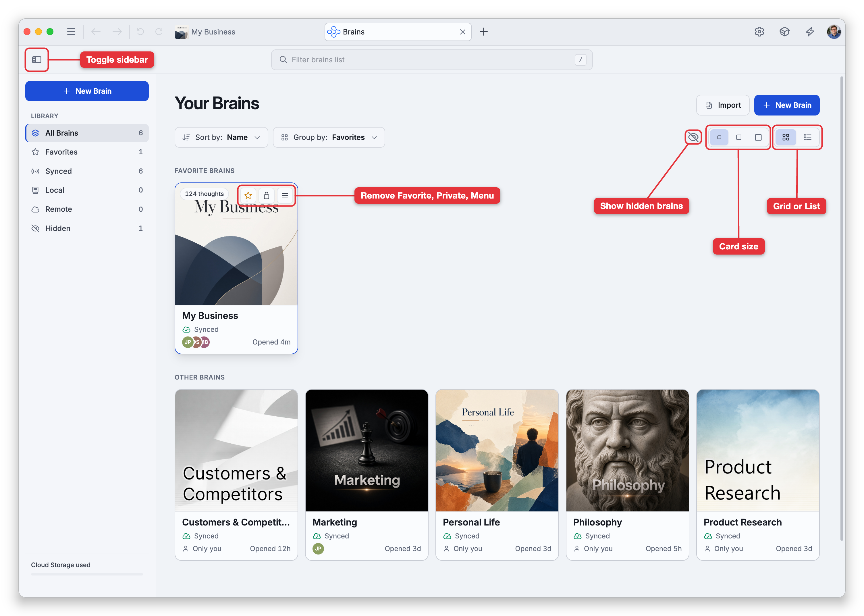Click the JP avatar on My Business
Viewport: 864px width, 616px height.
coord(188,342)
